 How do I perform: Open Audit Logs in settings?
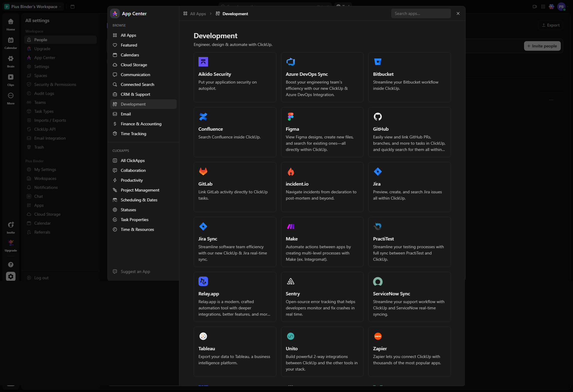(61, 93)
